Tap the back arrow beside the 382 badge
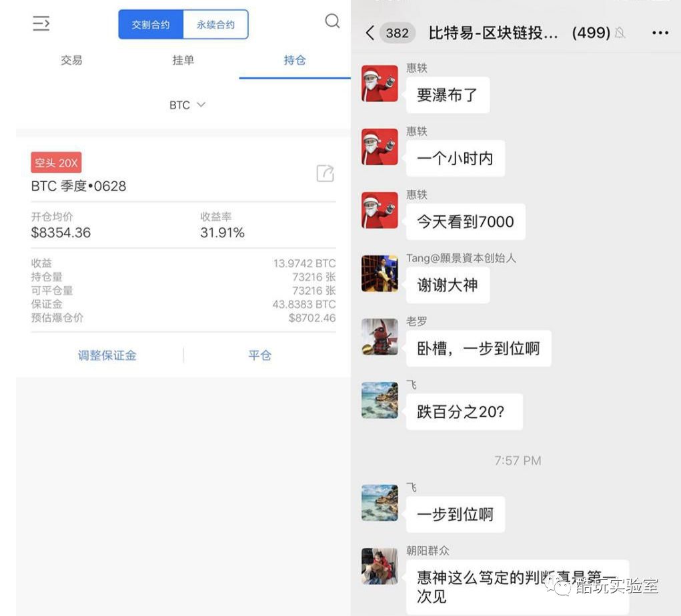The width and height of the screenshot is (681, 616). click(370, 33)
